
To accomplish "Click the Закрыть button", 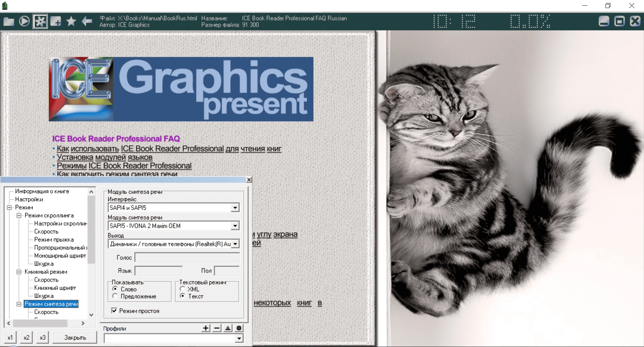I will click(x=75, y=338).
